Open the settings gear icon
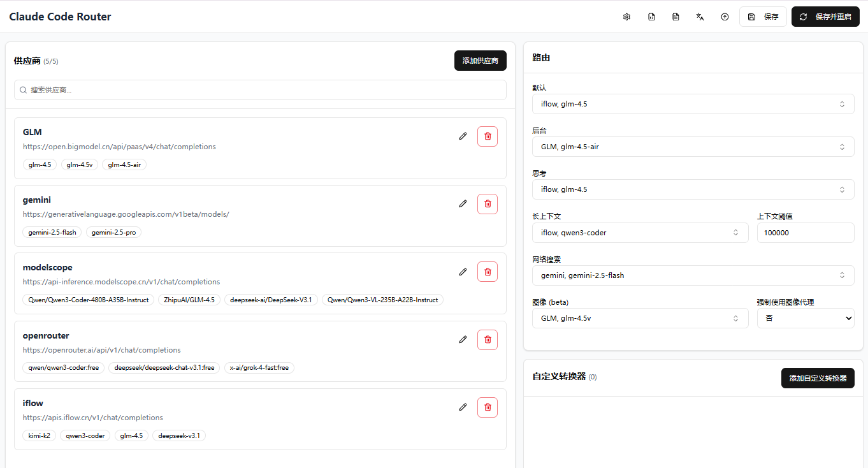Image resolution: width=868 pixels, height=468 pixels. 626,17
